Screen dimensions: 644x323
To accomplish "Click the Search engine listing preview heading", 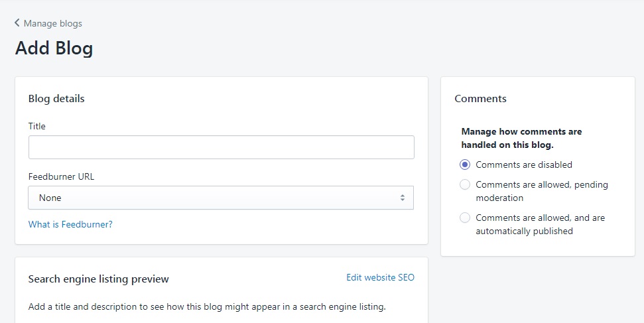I will point(99,279).
